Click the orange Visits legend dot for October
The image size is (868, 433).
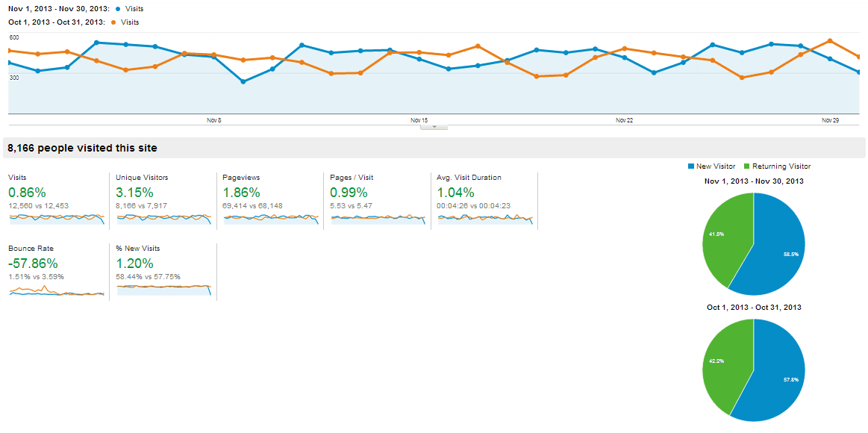click(113, 22)
